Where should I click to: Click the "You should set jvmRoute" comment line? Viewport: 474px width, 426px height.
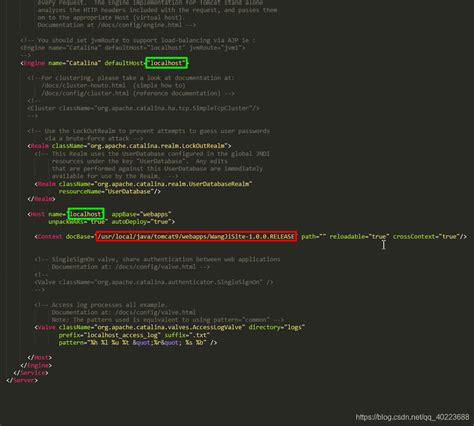138,40
